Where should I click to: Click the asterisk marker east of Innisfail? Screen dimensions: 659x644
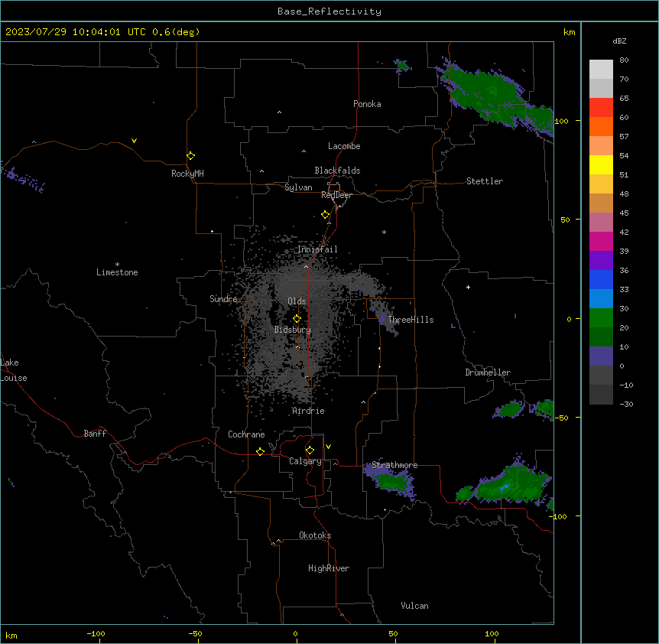coord(384,232)
